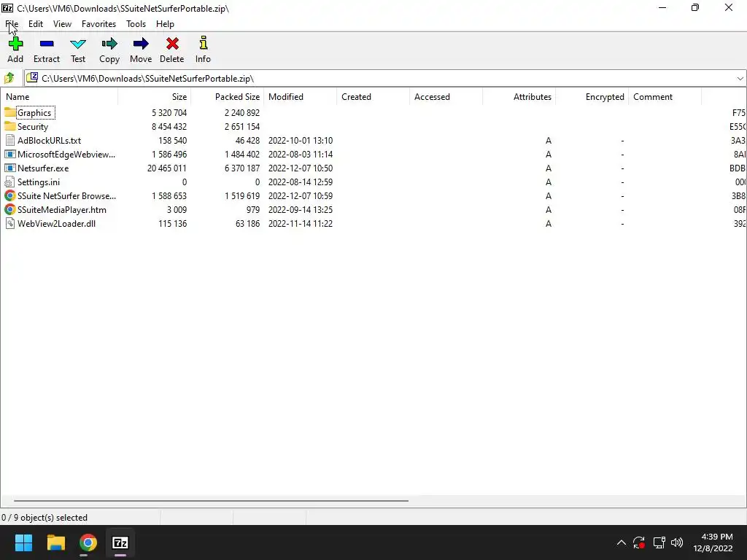Open the Tools menu
The height and width of the screenshot is (560, 747).
coord(136,24)
